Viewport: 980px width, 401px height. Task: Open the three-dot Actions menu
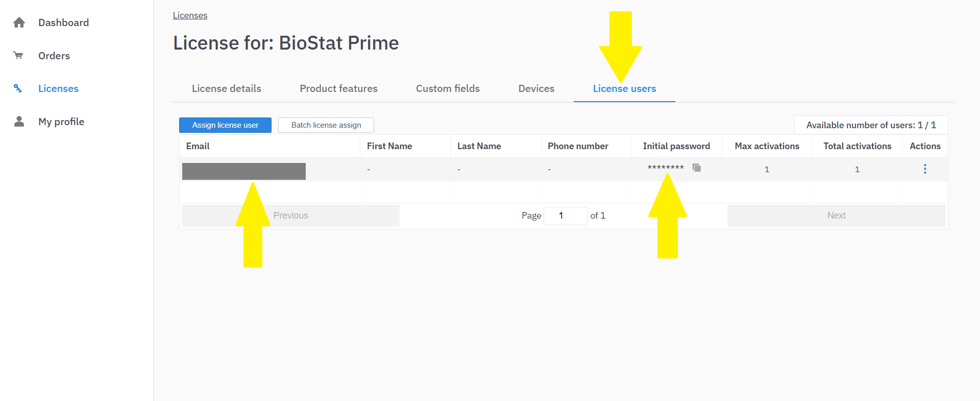924,169
